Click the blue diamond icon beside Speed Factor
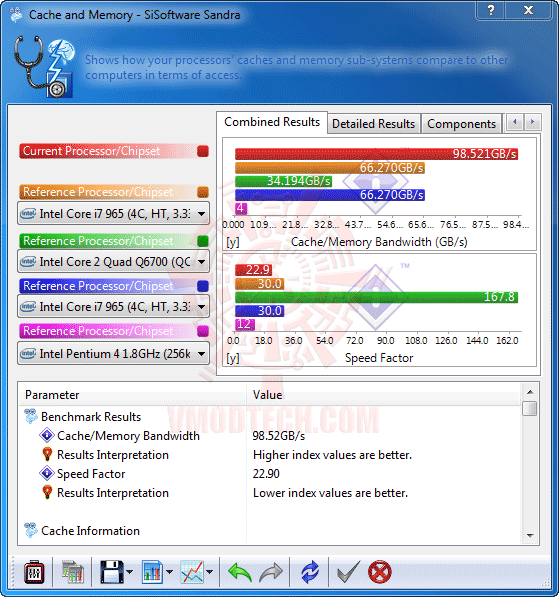This screenshot has height=597, width=559. click(x=47, y=473)
